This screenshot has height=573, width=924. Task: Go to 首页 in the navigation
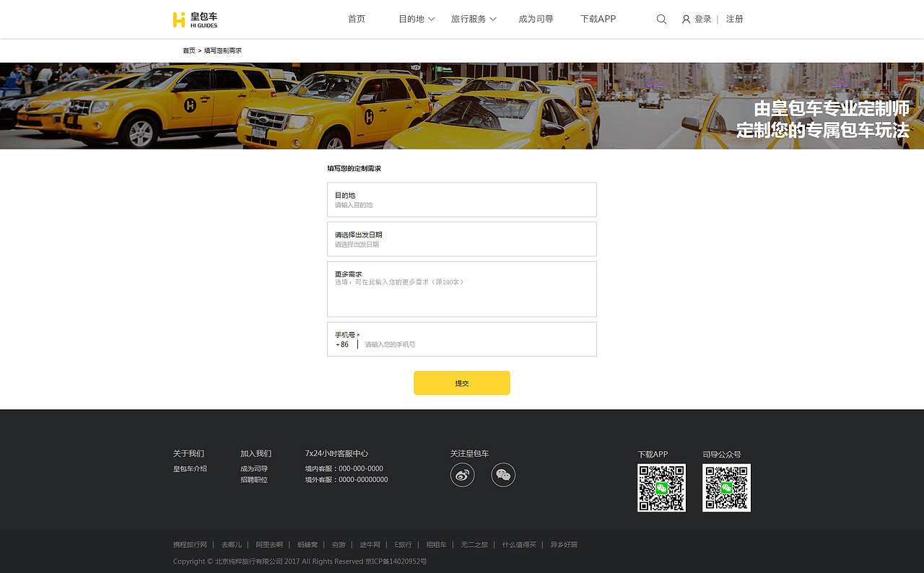pos(357,19)
